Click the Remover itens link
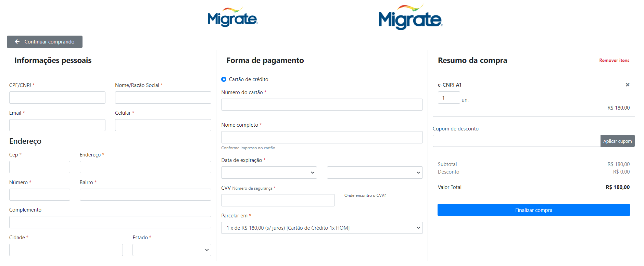644x266 pixels. click(x=614, y=61)
